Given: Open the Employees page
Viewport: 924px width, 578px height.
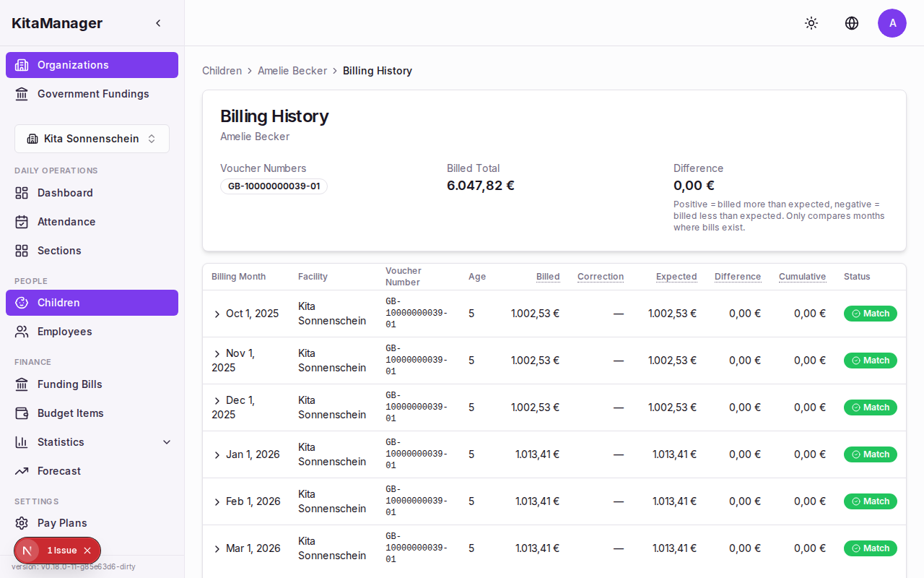Looking at the screenshot, I should pyautogui.click(x=64, y=331).
